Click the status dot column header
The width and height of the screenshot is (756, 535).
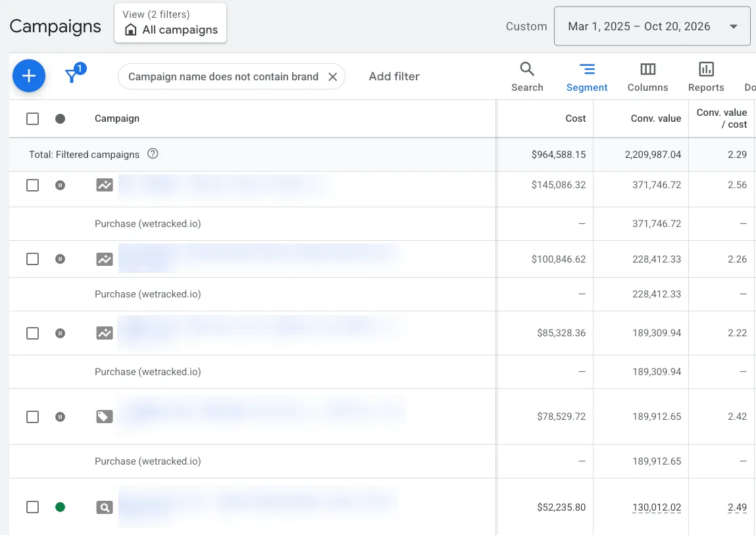pos(61,118)
